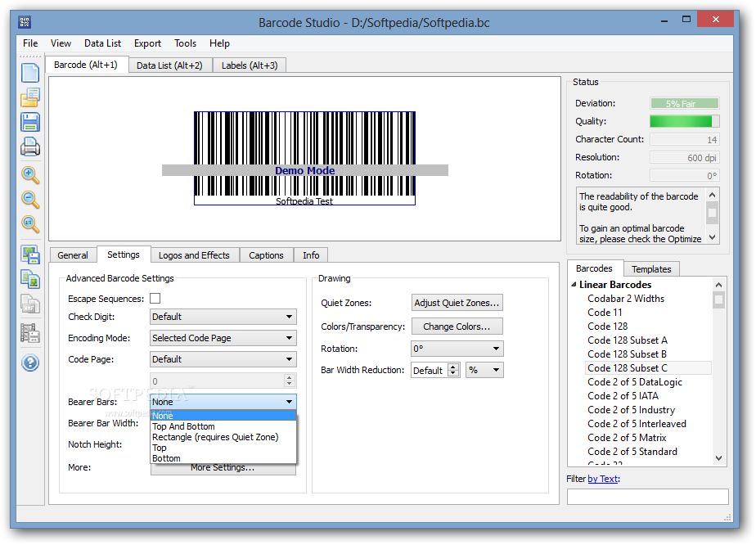The image size is (756, 545).
Task: Open the Check Digit dropdown
Action: (x=223, y=317)
